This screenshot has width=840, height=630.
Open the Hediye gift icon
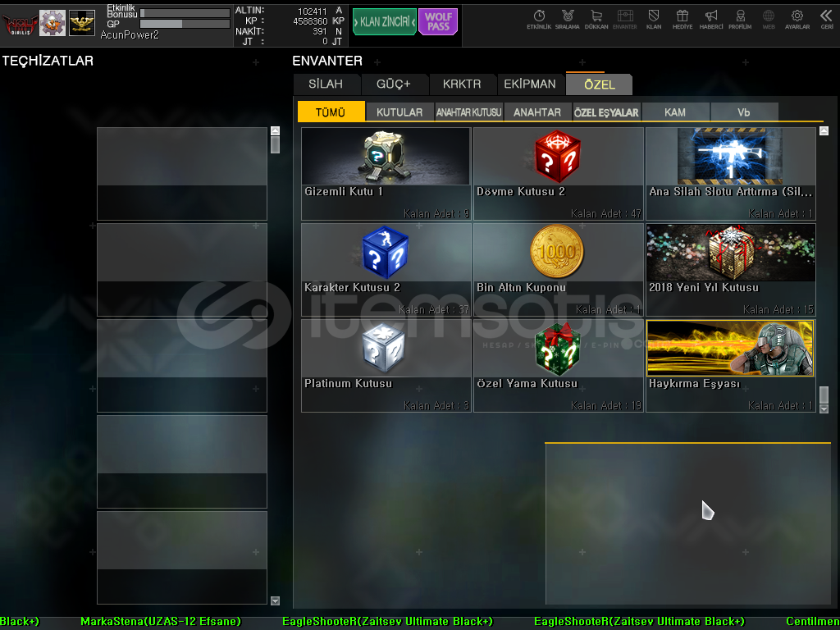pos(682,20)
